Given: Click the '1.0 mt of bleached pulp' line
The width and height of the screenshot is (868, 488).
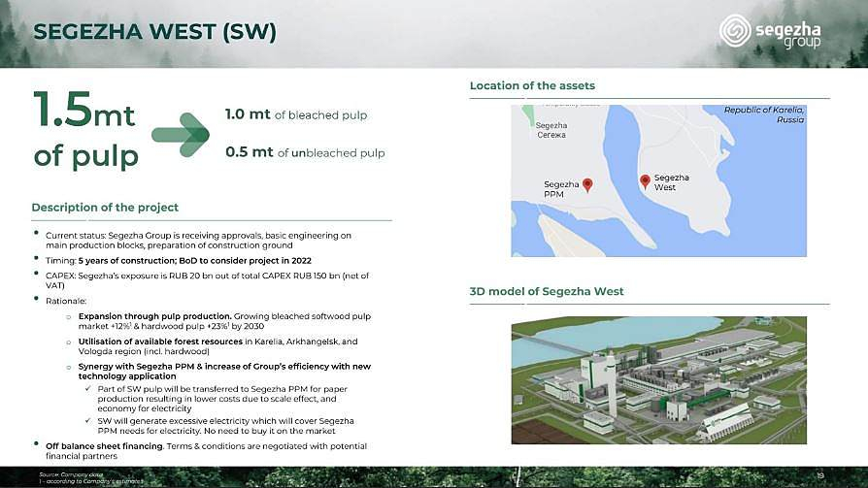Looking at the screenshot, I should (296, 114).
